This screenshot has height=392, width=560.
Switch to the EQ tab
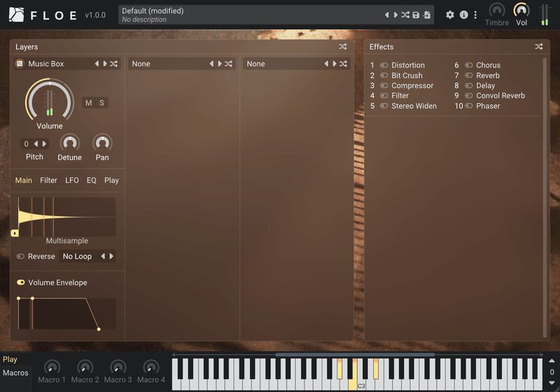point(92,181)
